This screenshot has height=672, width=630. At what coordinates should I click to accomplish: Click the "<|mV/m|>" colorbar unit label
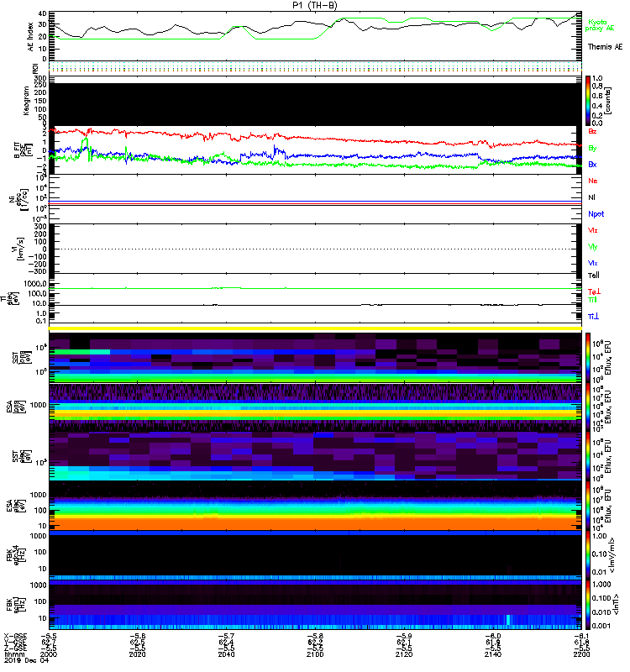coord(612,555)
